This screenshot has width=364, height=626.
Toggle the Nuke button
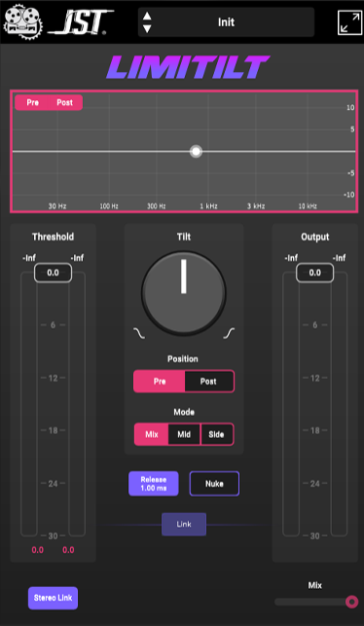pos(214,484)
